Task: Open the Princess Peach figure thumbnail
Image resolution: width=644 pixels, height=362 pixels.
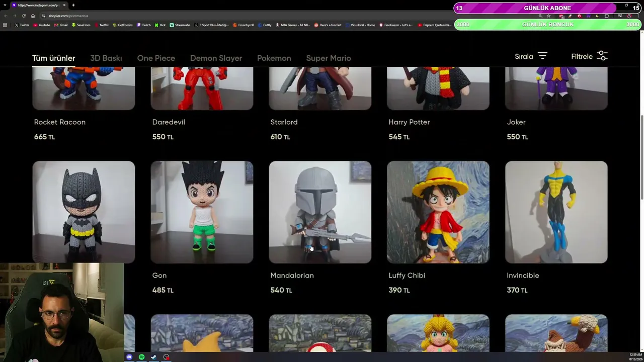Action: [x=438, y=333]
